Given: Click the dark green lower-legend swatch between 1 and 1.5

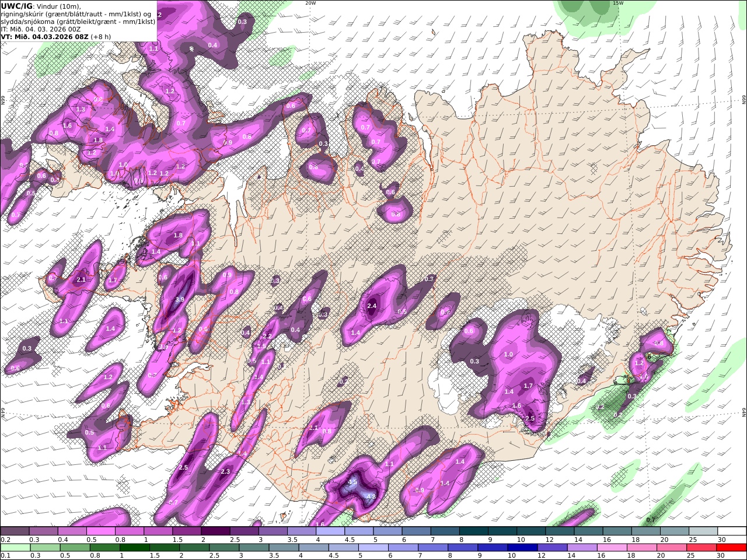Looking at the screenshot, I should (135, 548).
